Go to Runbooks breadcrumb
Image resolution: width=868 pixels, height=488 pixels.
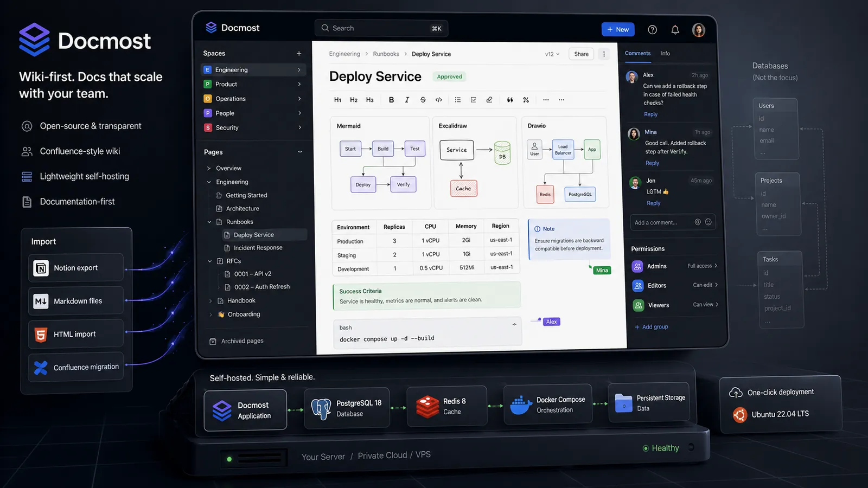(x=386, y=54)
